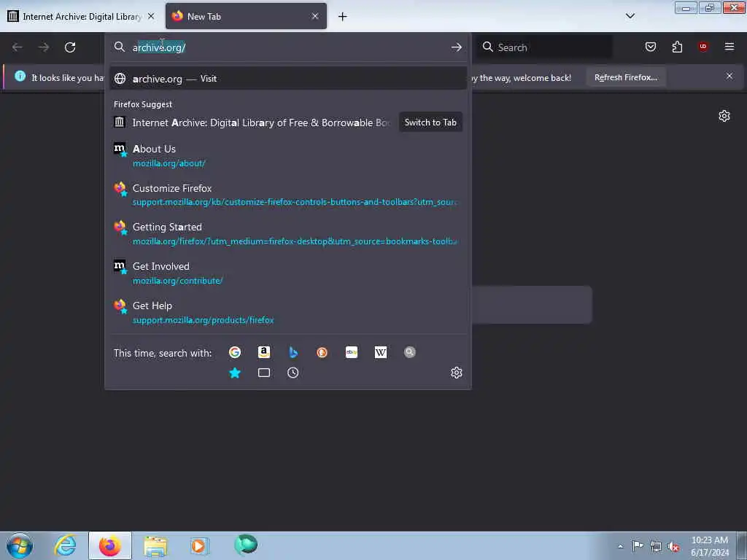Search this time with Amazon
This screenshot has height=560, width=747.
pyautogui.click(x=264, y=352)
